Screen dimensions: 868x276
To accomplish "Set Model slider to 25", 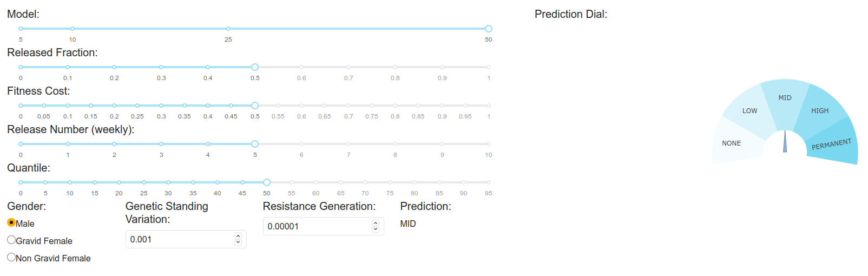I will click(228, 29).
